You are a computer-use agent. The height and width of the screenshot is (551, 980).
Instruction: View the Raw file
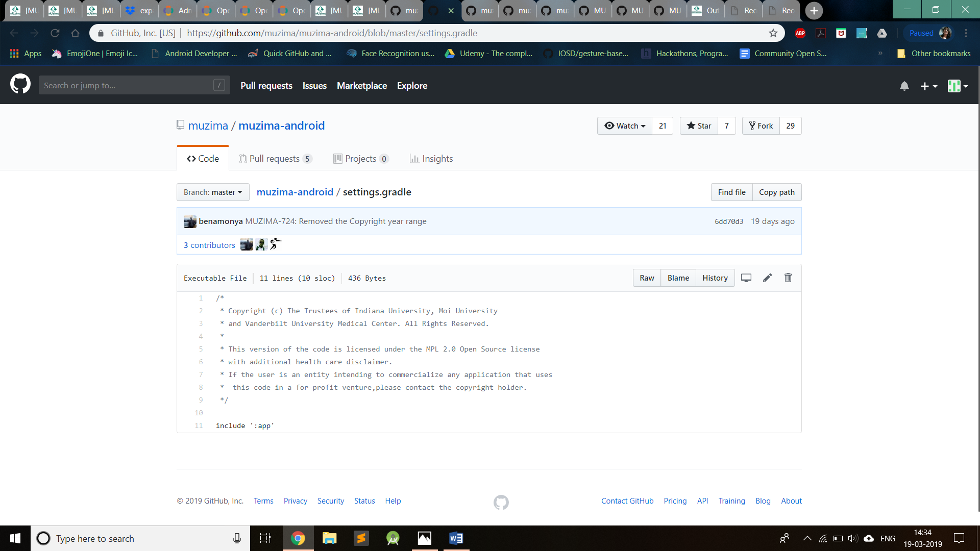(647, 278)
